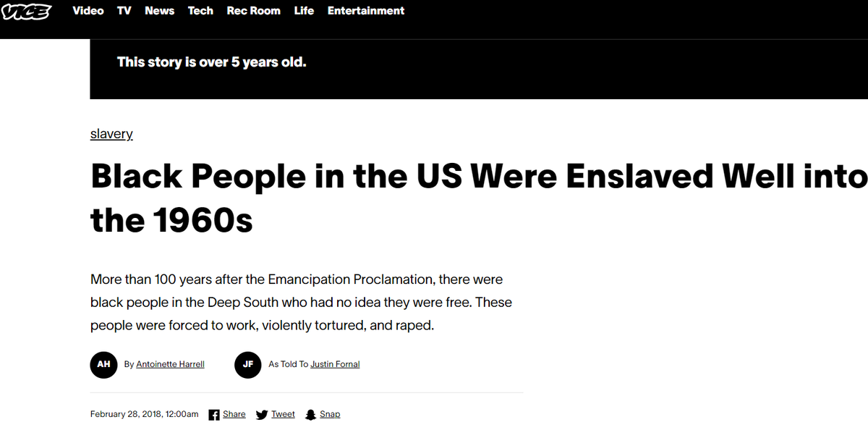
Task: Click the JF author avatar
Action: (x=248, y=364)
